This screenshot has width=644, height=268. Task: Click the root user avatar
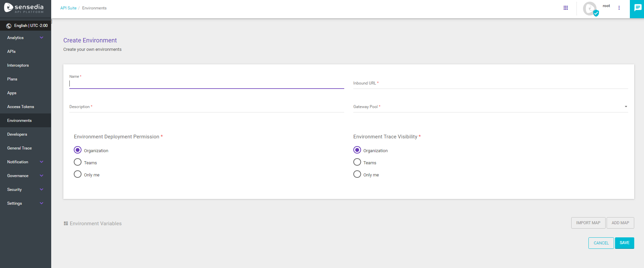coord(590,8)
